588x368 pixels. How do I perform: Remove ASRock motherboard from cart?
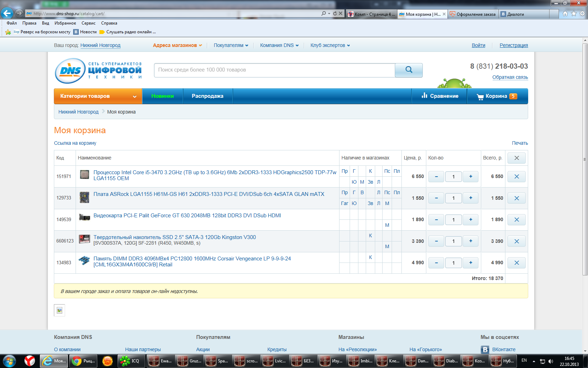(x=517, y=198)
